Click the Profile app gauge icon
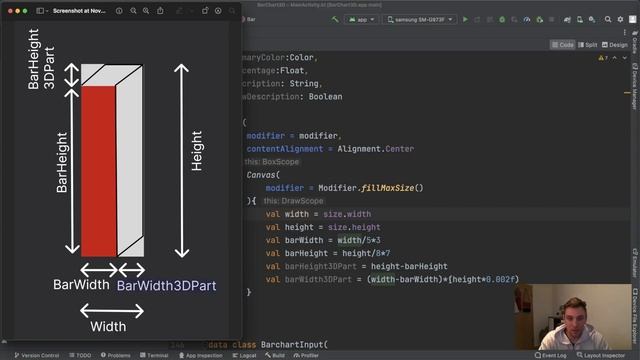 (527, 19)
